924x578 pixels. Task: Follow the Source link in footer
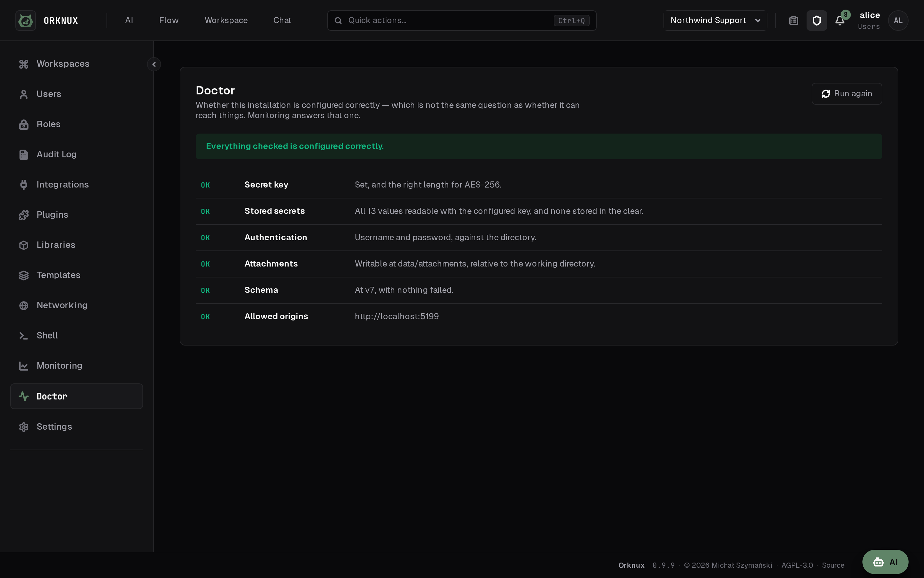833,565
